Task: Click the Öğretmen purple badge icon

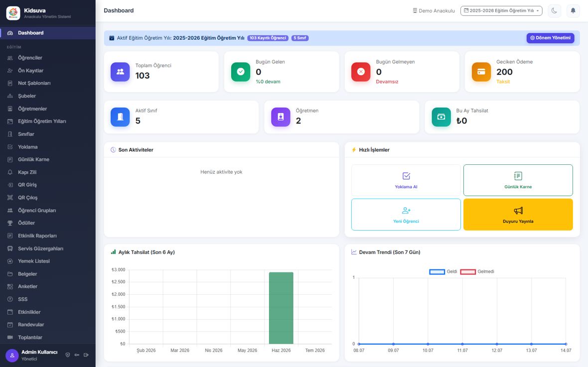Action: (281, 117)
